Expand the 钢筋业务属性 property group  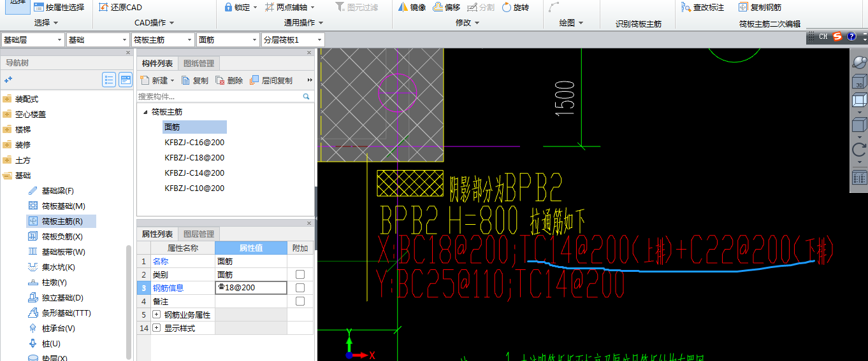[157, 315]
